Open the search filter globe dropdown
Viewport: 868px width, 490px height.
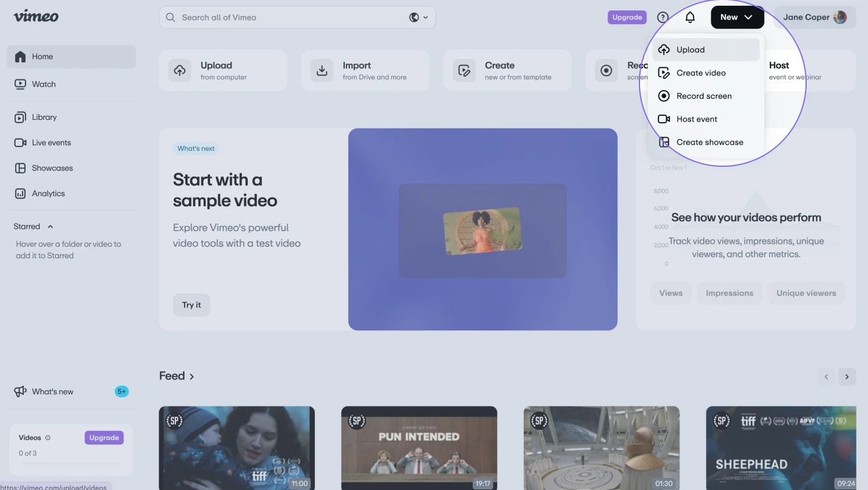point(418,17)
